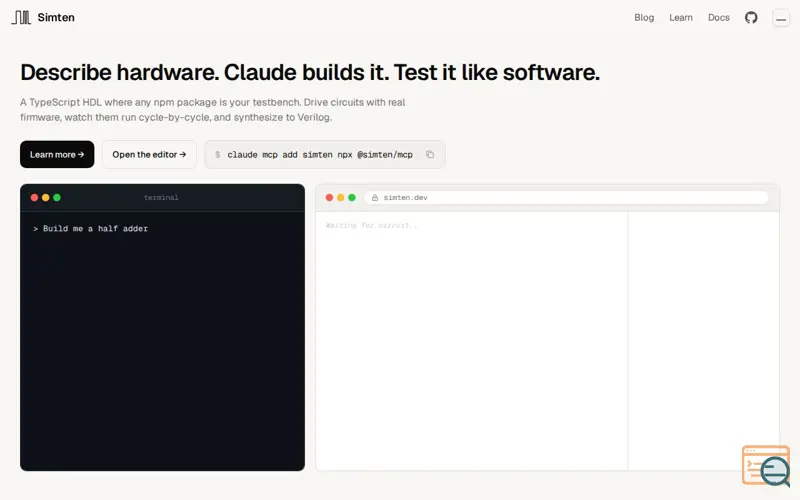Go to the Learn section
Screen dimensions: 800x500
pyautogui.click(x=681, y=17)
